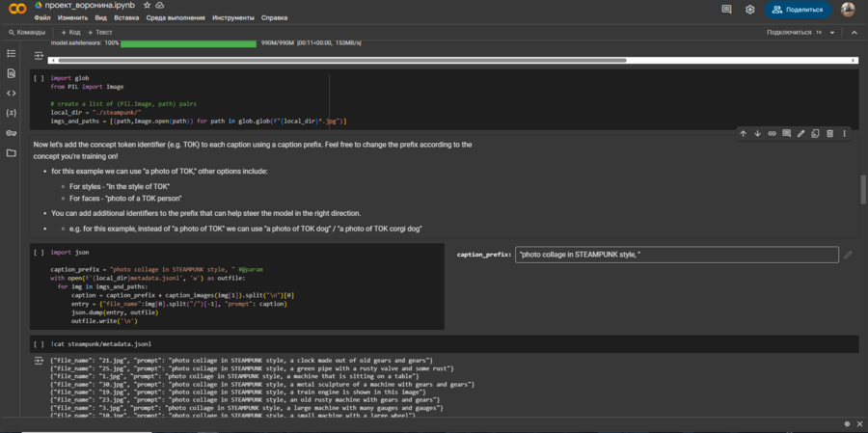Collapse the header with the chevron up

point(853,32)
